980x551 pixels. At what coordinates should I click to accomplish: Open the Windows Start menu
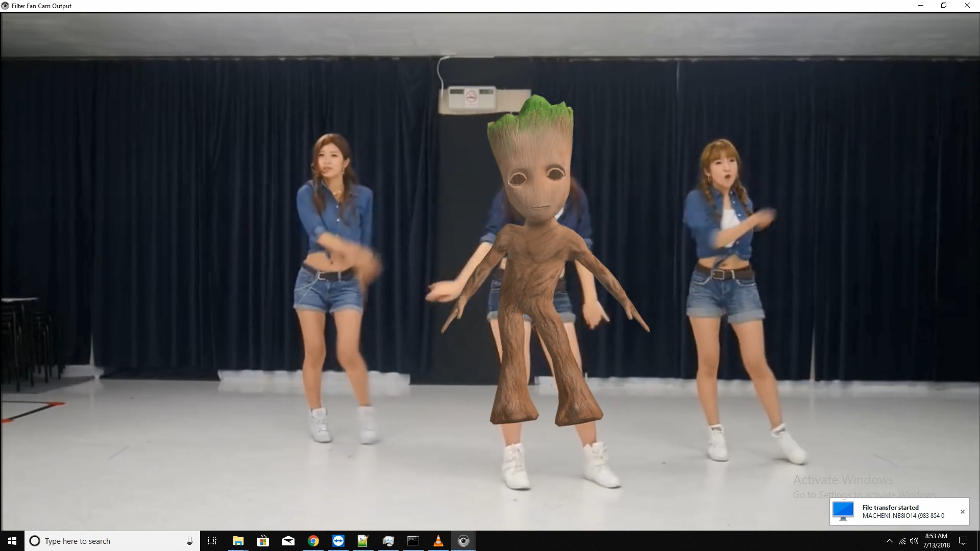12,541
